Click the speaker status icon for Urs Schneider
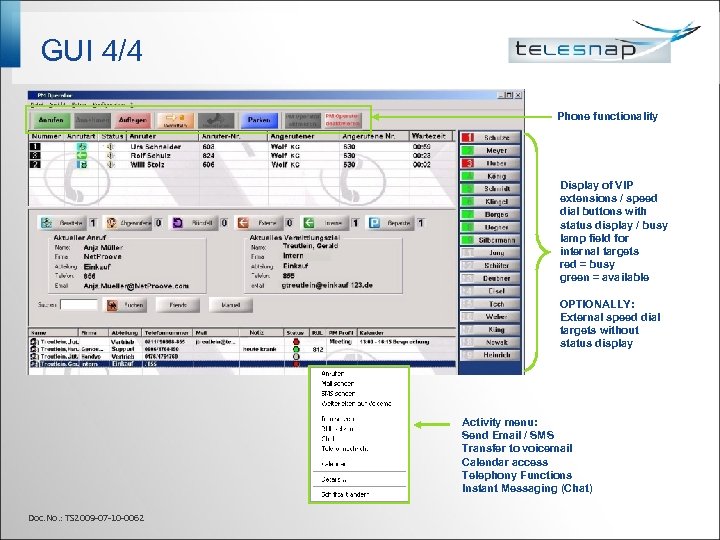Image resolution: width=720 pixels, height=540 pixels. 110,146
